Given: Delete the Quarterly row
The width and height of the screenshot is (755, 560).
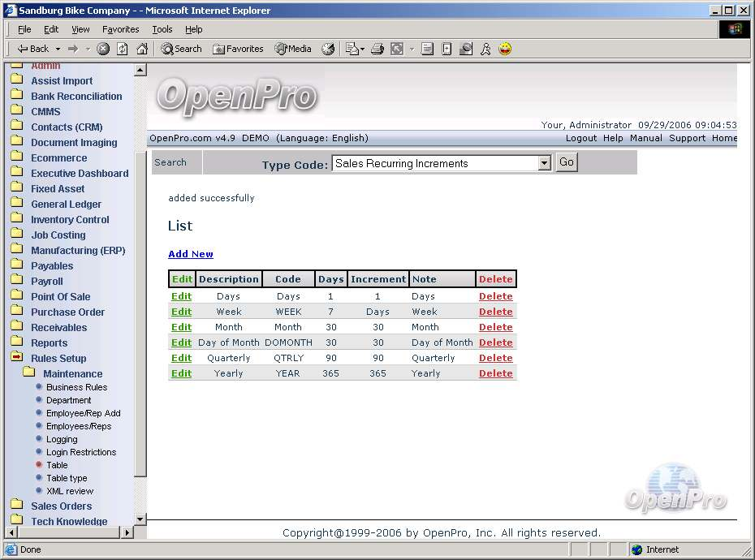Looking at the screenshot, I should coord(495,358).
